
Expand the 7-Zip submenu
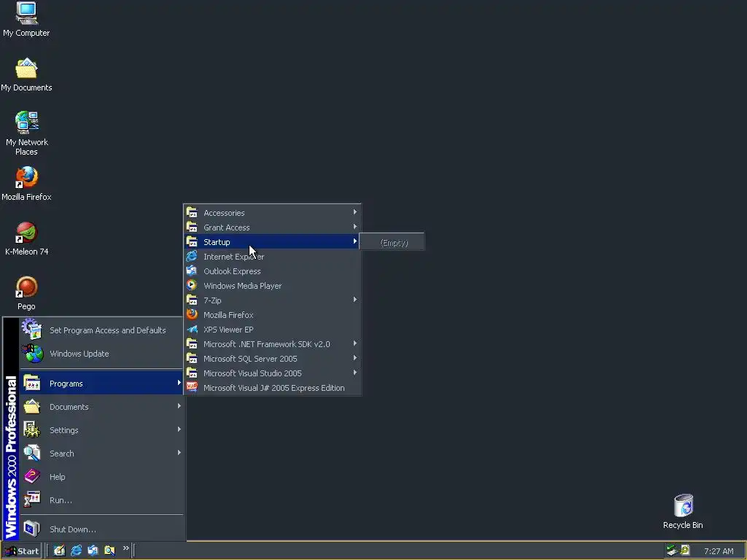[272, 300]
